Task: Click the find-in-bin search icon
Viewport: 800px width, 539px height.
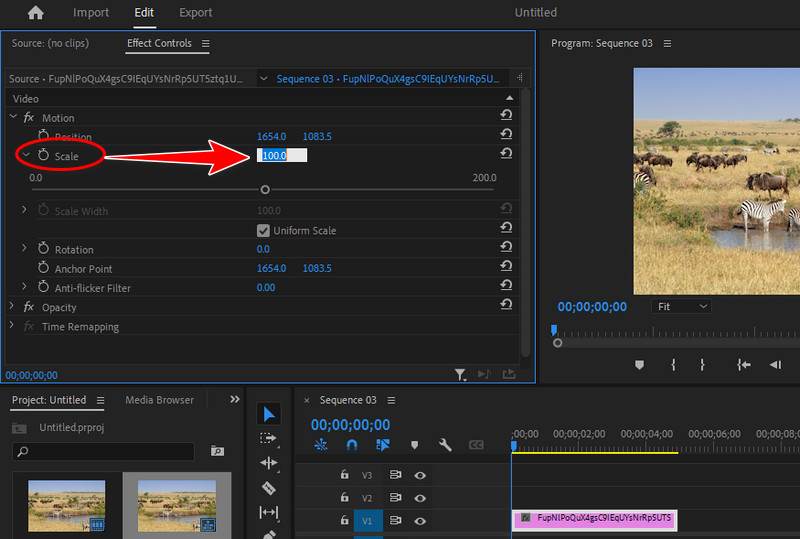Action: (x=217, y=451)
